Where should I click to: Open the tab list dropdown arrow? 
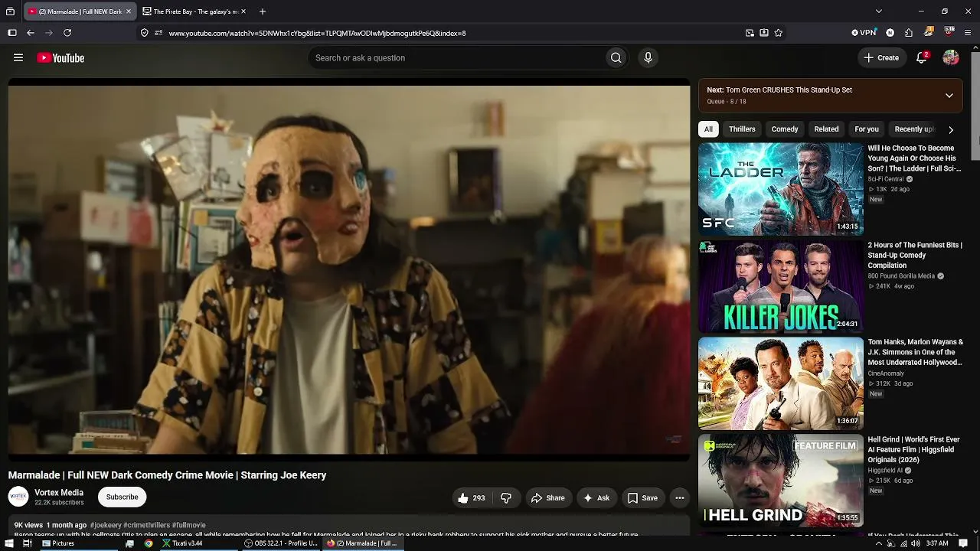(x=879, y=11)
